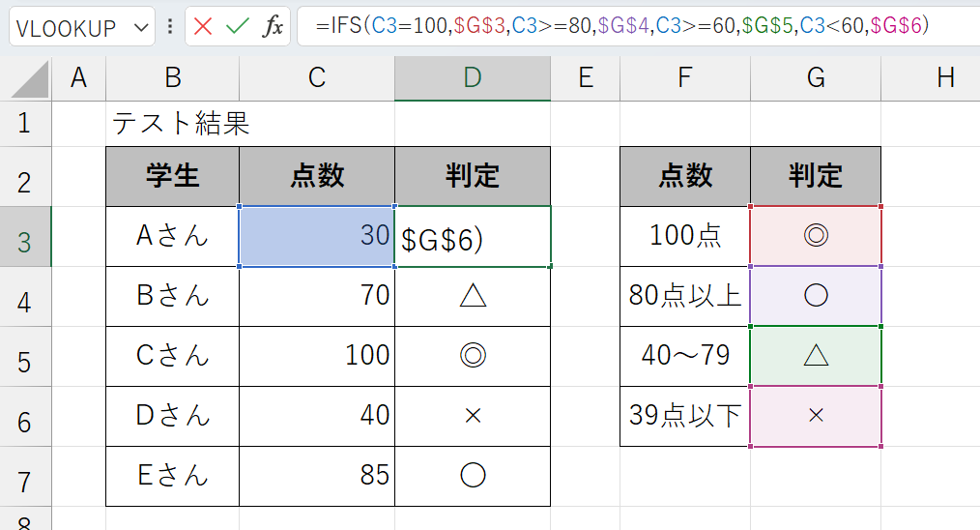Select the Eさん cell
Viewport: 980px width, 530px height.
172,476
